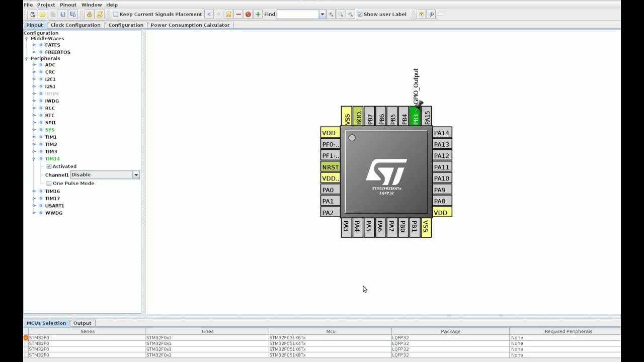The width and height of the screenshot is (644, 362).
Task: Click the PA13 pin on chip
Action: point(442,144)
